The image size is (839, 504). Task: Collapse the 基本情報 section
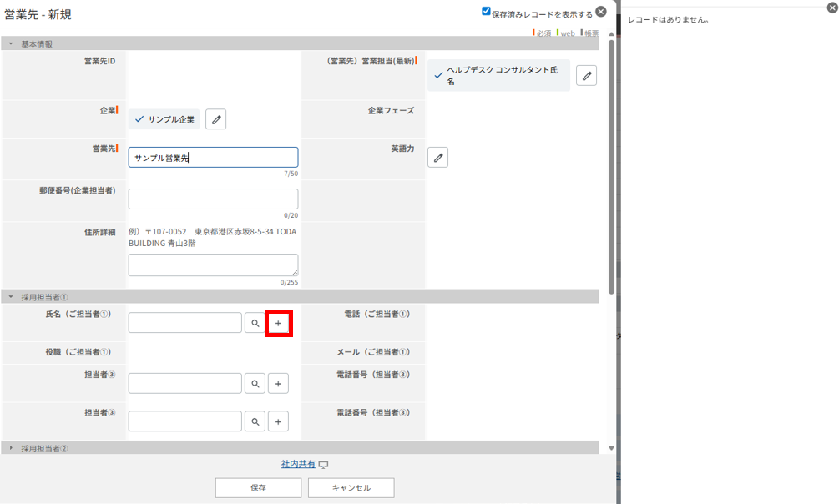coord(12,43)
